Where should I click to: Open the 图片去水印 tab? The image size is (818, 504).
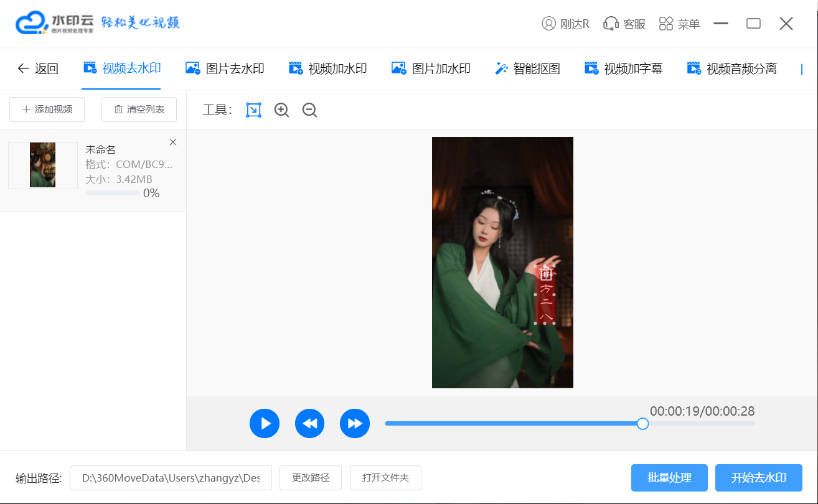pos(225,68)
